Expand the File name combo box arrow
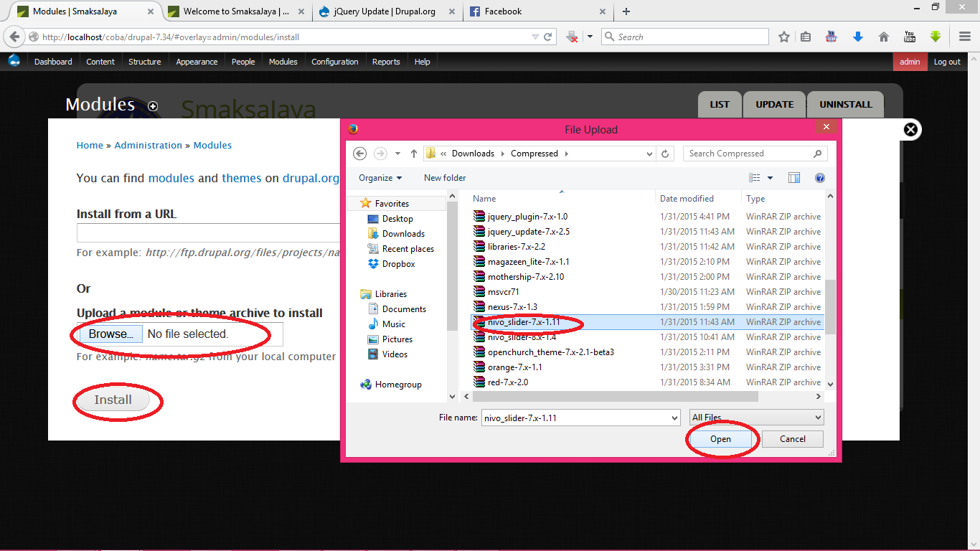The height and width of the screenshot is (551, 980). coord(674,418)
